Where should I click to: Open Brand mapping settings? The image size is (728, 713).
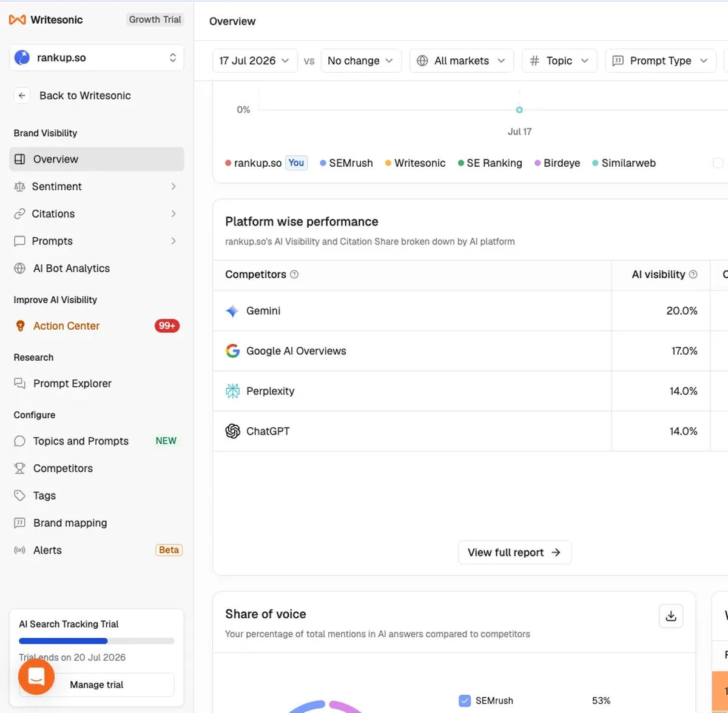coord(96,523)
